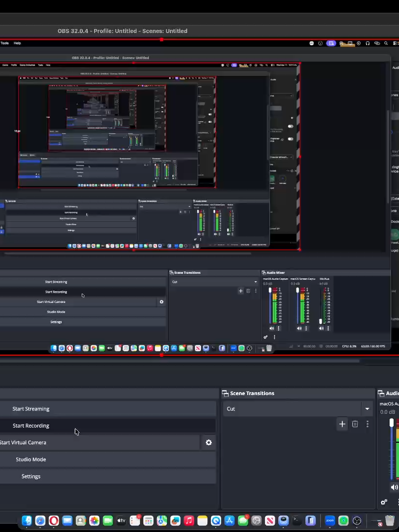Open advanced audio properties gears icon
Viewport: 399px width, 532px height.
coord(384,502)
